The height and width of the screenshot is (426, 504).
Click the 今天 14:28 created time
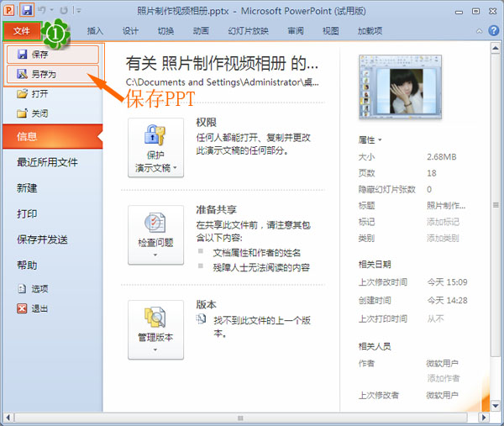click(x=447, y=301)
